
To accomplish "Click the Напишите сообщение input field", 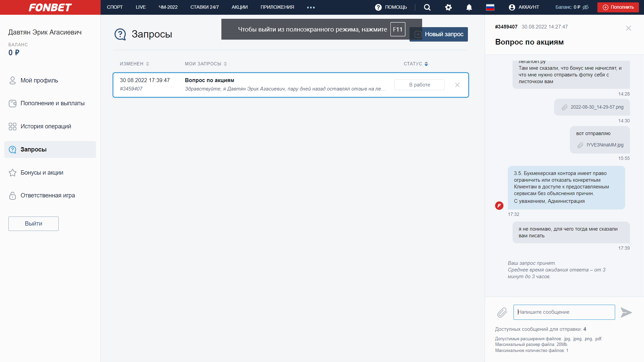I will 564,312.
